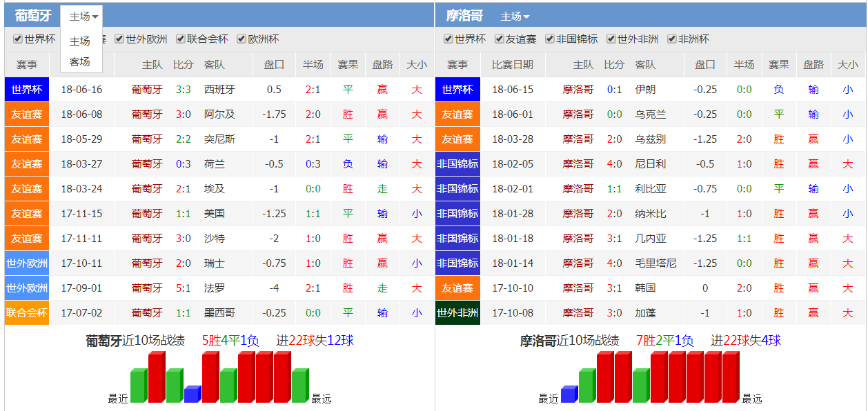This screenshot has height=411, width=868.
Task: Click the 负 result in the 荷兰 row
Action: point(348,164)
